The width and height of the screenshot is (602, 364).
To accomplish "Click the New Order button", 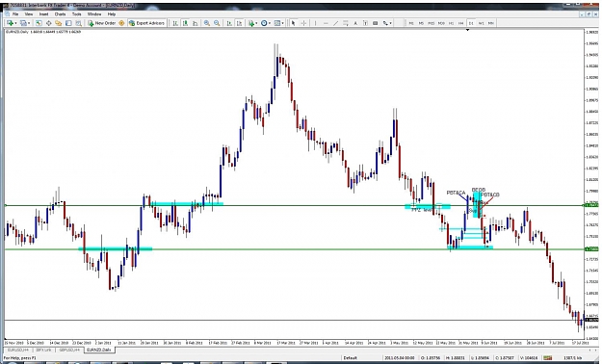I will click(x=102, y=23).
